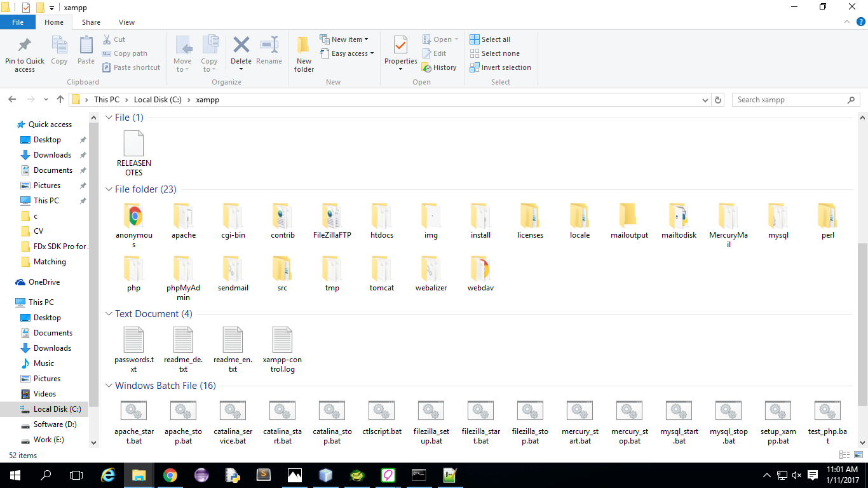Click the Paste ribbon icon
Viewport: 868px width, 488px height.
(86, 45)
